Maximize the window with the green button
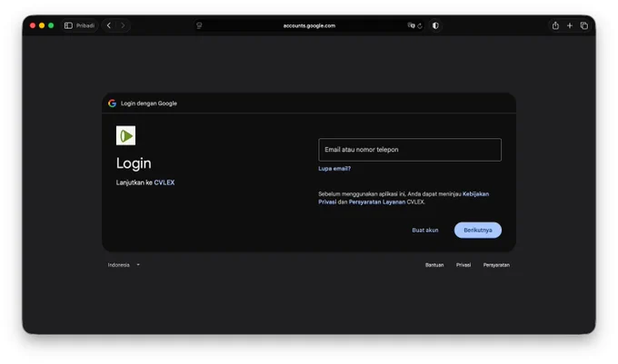 pos(51,25)
